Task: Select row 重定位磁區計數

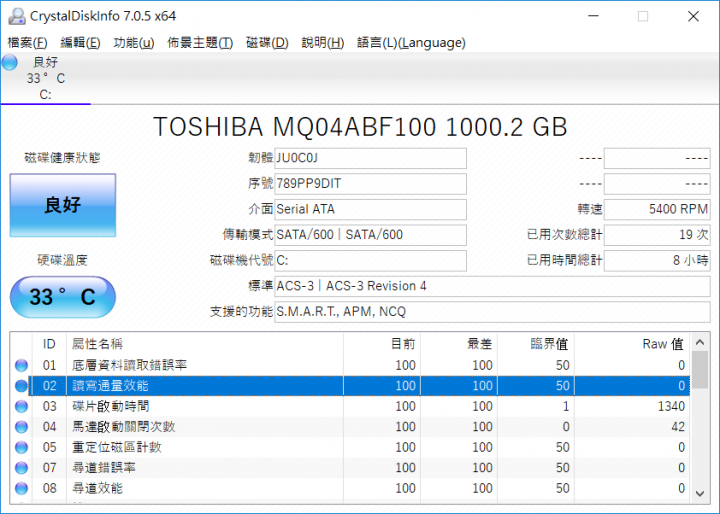Action: click(x=350, y=447)
